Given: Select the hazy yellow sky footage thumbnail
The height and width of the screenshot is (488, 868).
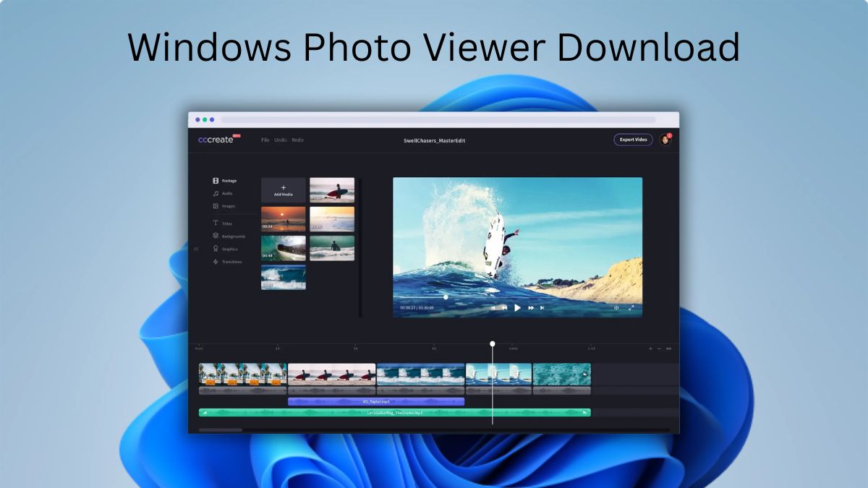Looking at the screenshot, I should tap(332, 219).
